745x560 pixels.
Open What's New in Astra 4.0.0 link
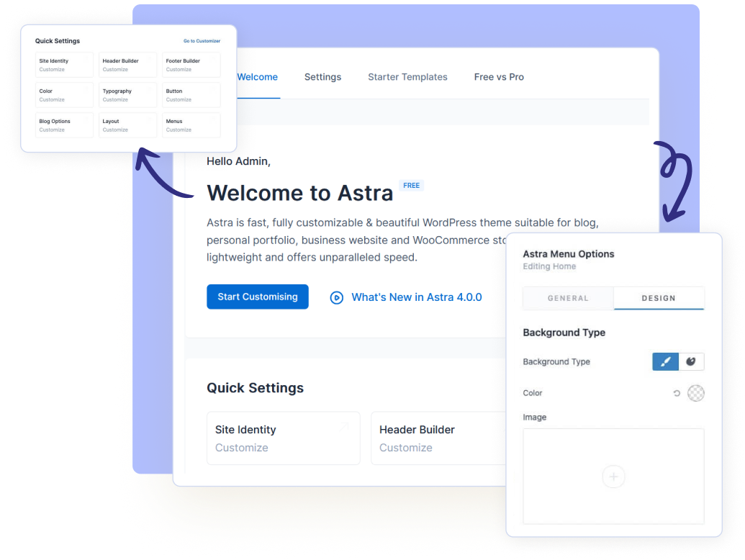tap(417, 297)
